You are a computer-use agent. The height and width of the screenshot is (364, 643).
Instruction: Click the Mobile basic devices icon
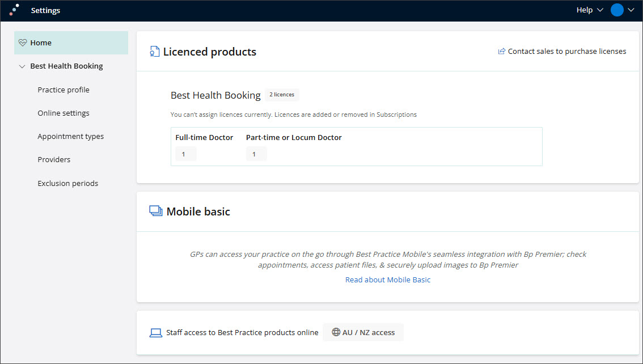pos(155,211)
